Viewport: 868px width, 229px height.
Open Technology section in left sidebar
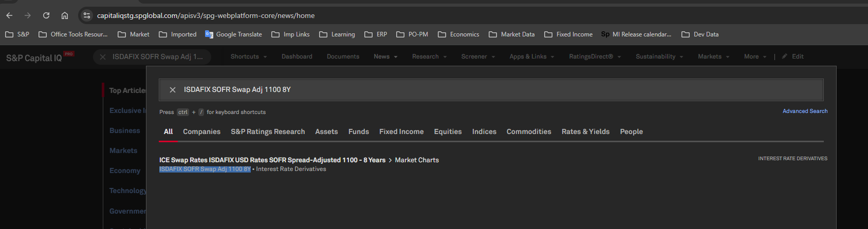tap(127, 191)
